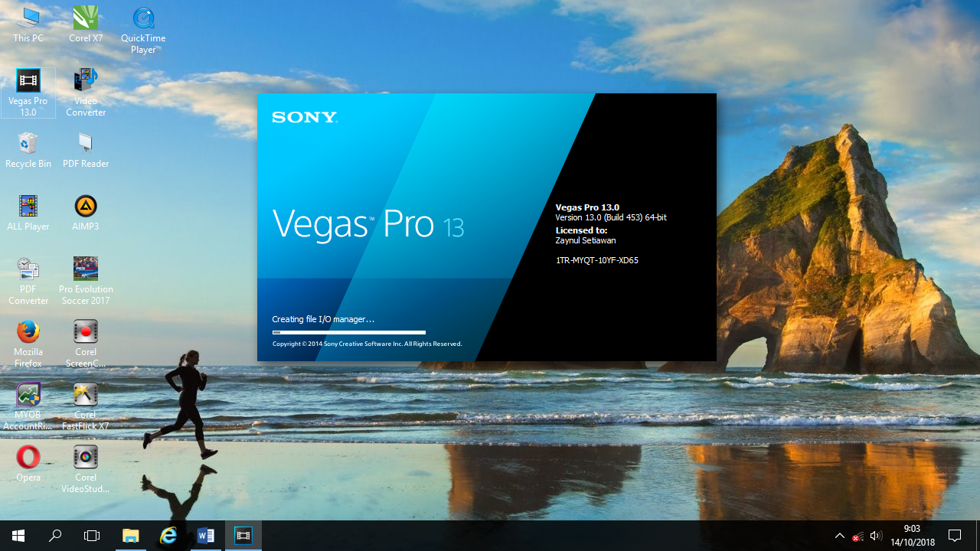The image size is (980, 551).
Task: Click the Sony Creative Software copyright line
Action: [367, 344]
